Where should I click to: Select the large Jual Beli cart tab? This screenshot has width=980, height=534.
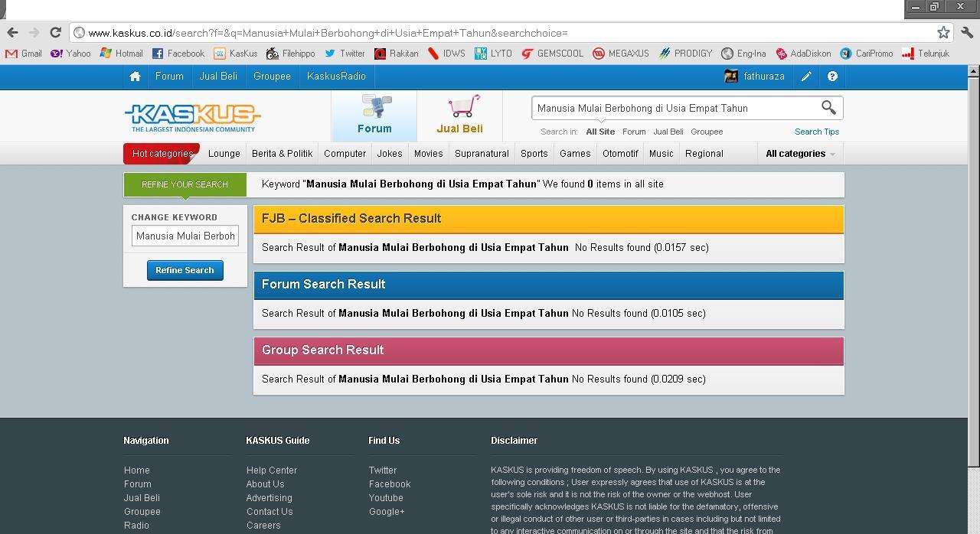tap(459, 116)
